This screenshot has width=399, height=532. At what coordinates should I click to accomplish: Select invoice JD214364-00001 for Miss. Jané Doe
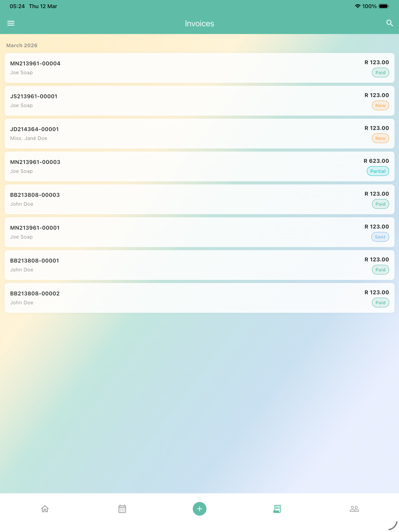tap(199, 133)
